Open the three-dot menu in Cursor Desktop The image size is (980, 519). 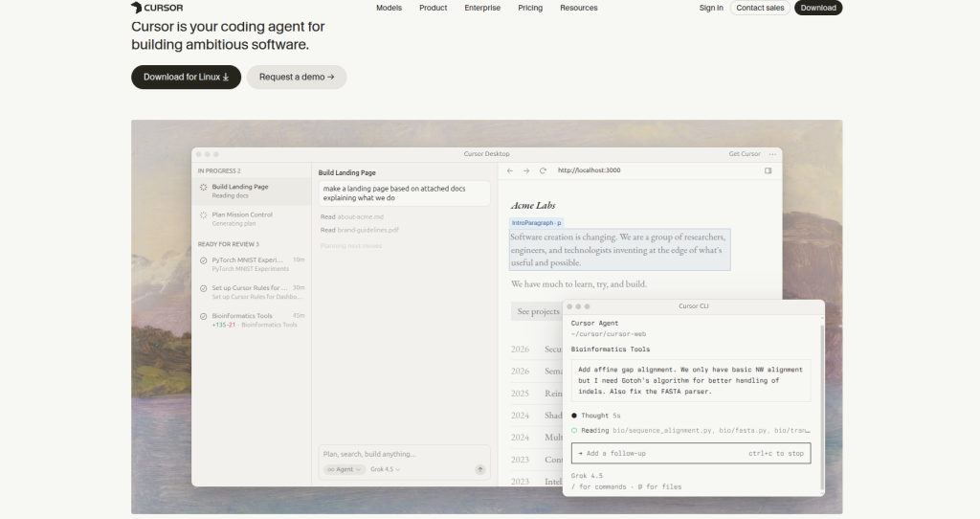[x=772, y=154]
